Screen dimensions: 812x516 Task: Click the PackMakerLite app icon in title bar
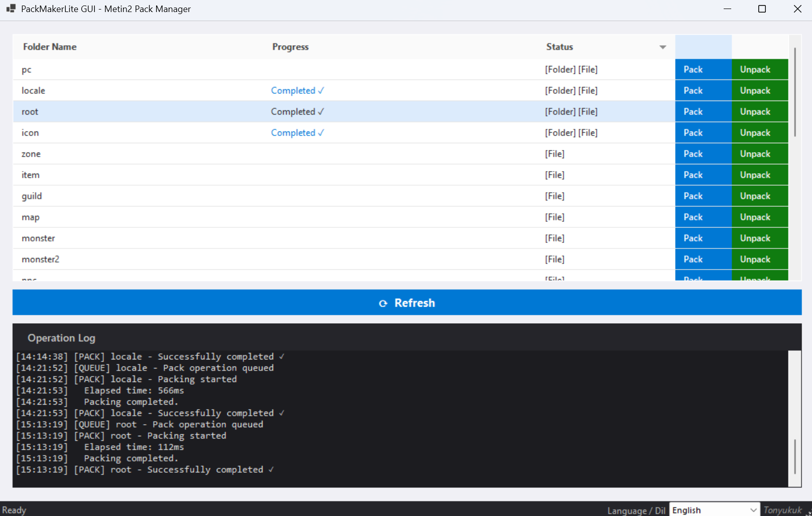[11, 9]
